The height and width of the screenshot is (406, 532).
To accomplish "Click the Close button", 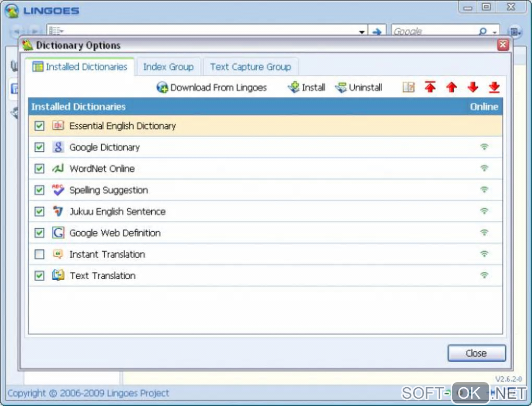I will point(476,353).
